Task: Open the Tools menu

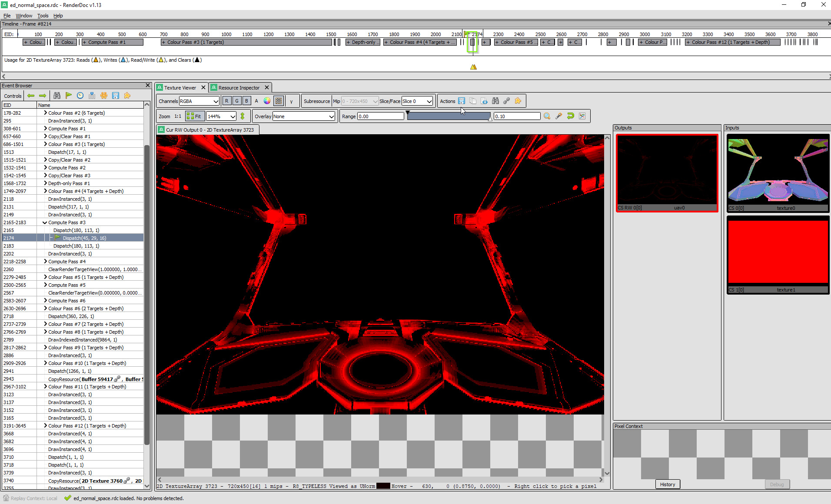Action: pos(43,16)
